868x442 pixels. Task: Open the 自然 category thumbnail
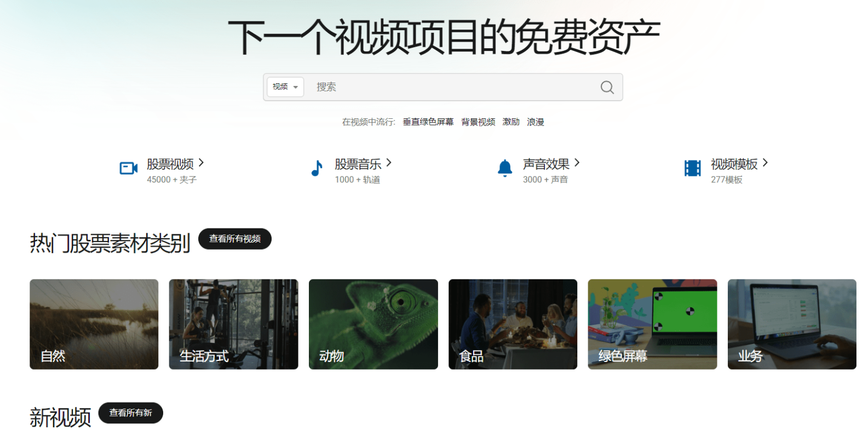[x=94, y=324]
